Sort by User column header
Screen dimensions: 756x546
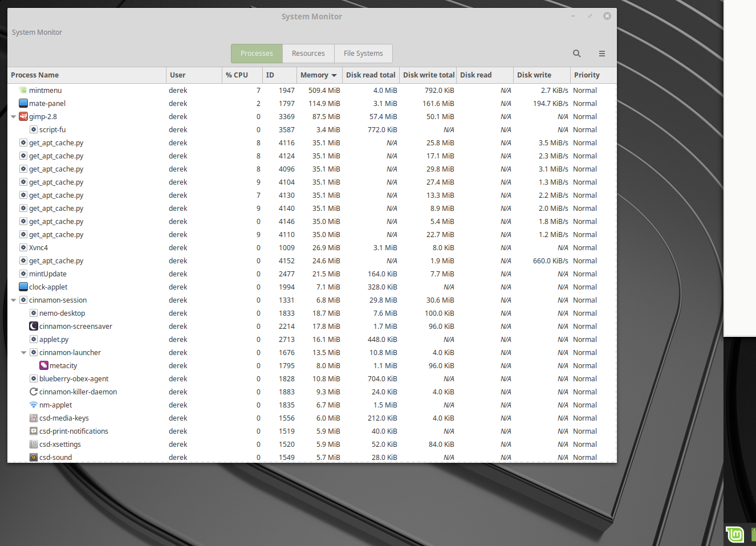tap(194, 75)
